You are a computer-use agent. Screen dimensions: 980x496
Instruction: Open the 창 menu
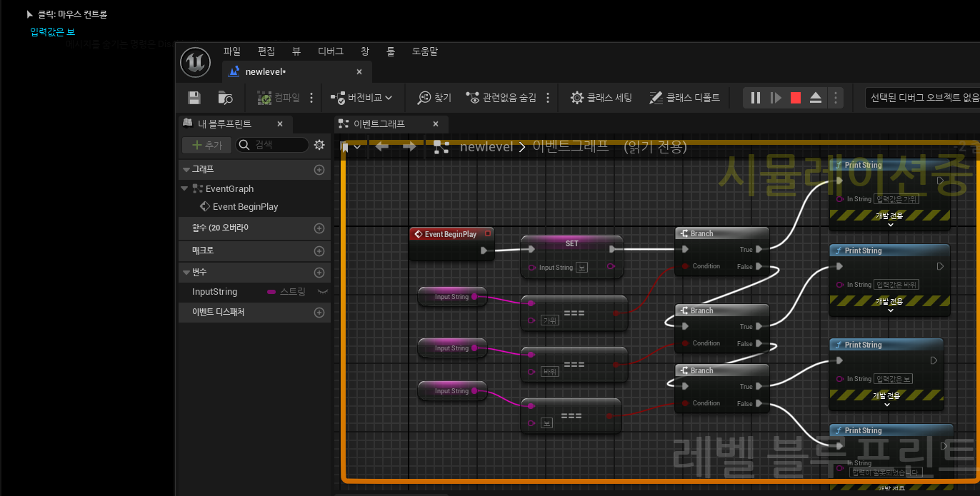click(365, 51)
